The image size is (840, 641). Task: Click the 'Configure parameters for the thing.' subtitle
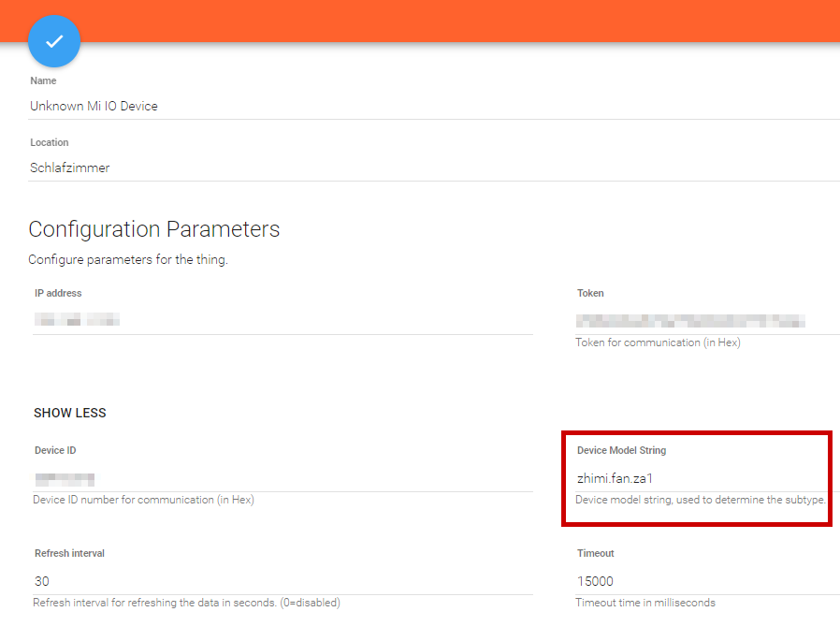coord(128,259)
